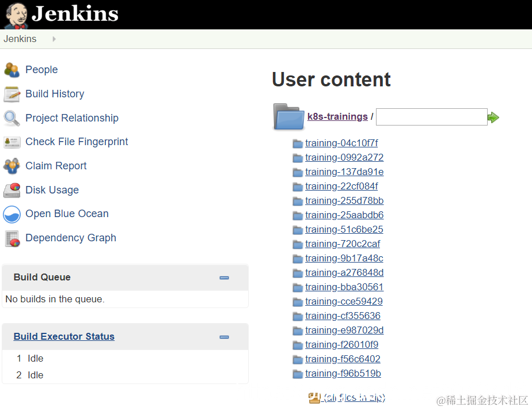Image resolution: width=532 pixels, height=410 pixels.
Task: Open the Claim Report page
Action: (56, 166)
